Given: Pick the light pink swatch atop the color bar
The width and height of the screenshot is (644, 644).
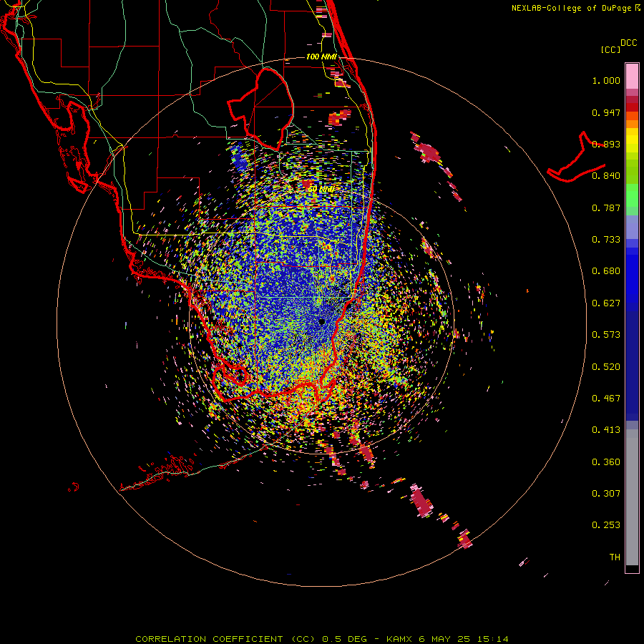Looking at the screenshot, I should [632, 76].
